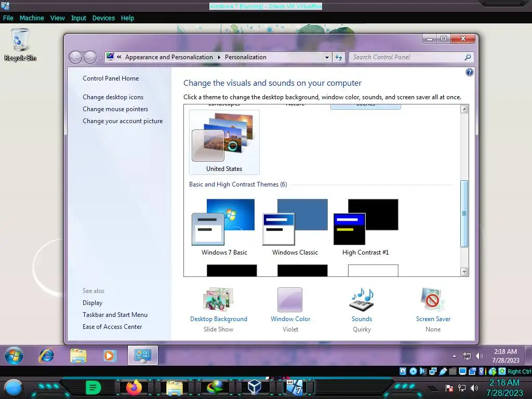Click VirtualBox audio status icon
The image size is (532, 399).
tap(423, 371)
